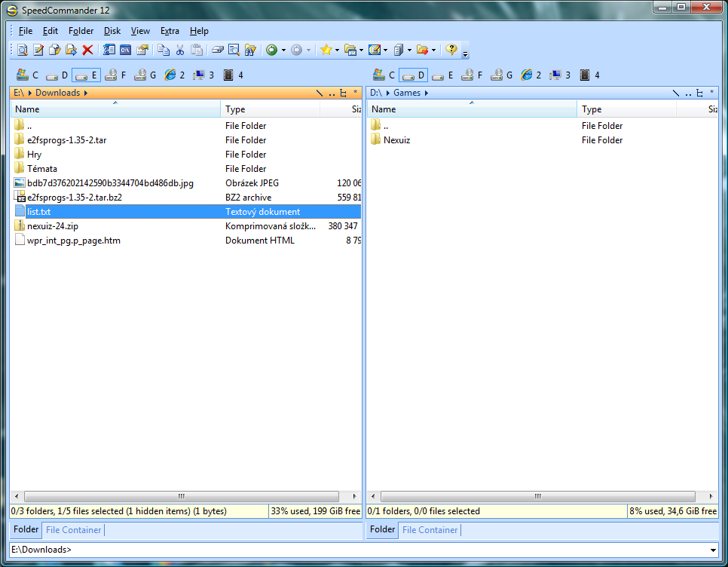Open toolbar options overflow arrow
This screenshot has width=728, height=567.
[x=465, y=54]
